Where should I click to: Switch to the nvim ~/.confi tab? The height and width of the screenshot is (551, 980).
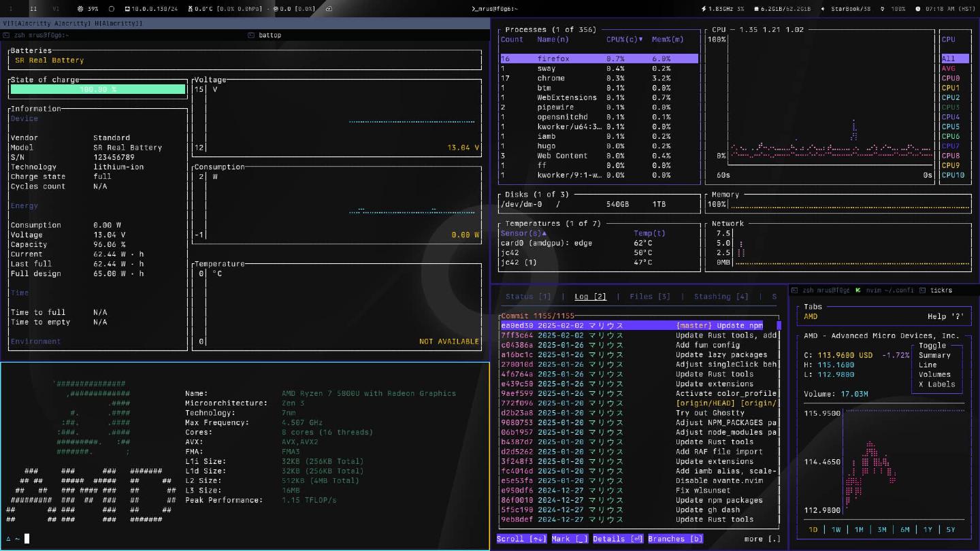(x=885, y=290)
